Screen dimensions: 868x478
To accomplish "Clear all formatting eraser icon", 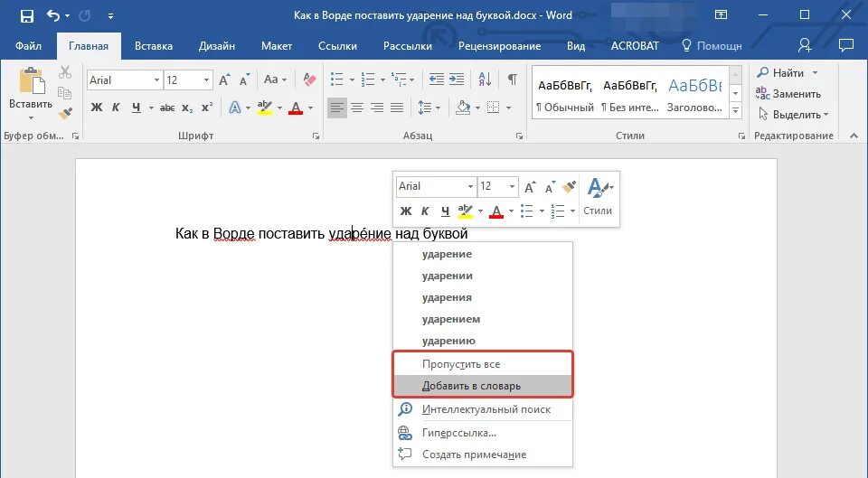I will click(x=309, y=80).
